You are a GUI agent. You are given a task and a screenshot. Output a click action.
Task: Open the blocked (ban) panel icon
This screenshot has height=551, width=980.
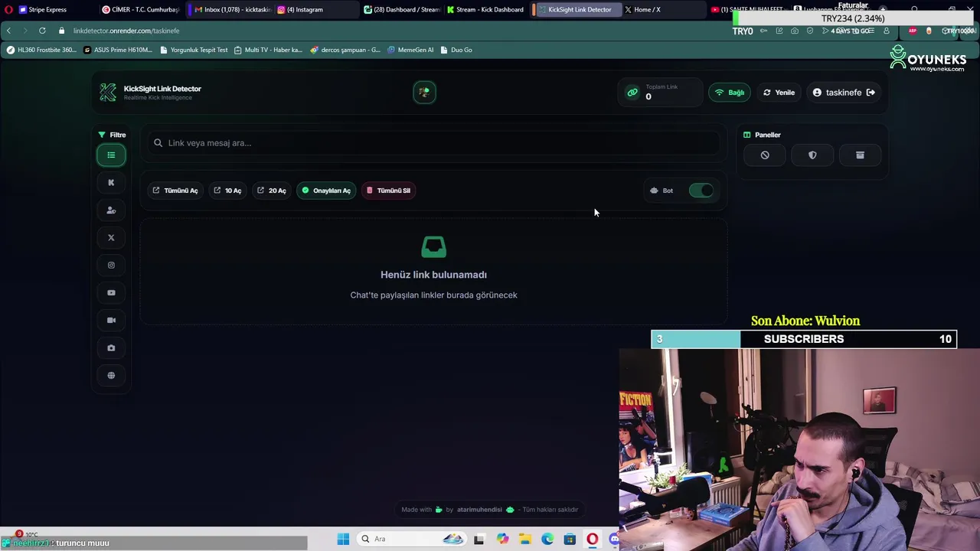765,155
